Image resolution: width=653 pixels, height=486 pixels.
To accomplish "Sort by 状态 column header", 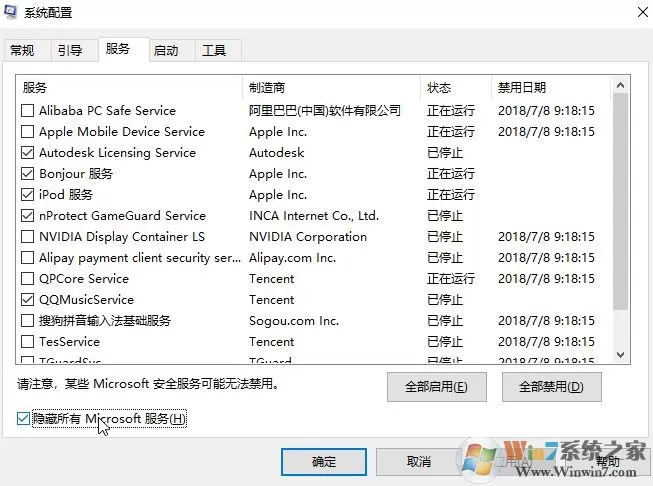I will [456, 87].
